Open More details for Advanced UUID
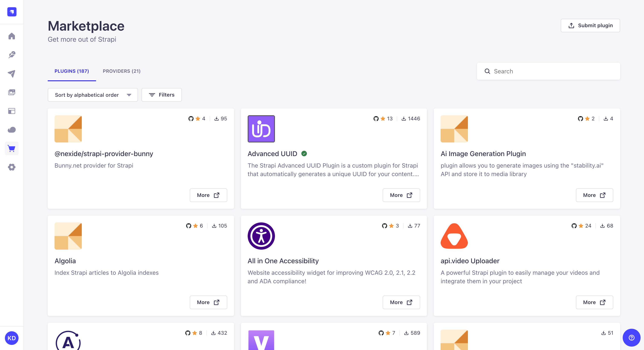Viewport: 644px width, 350px height. [x=401, y=195]
